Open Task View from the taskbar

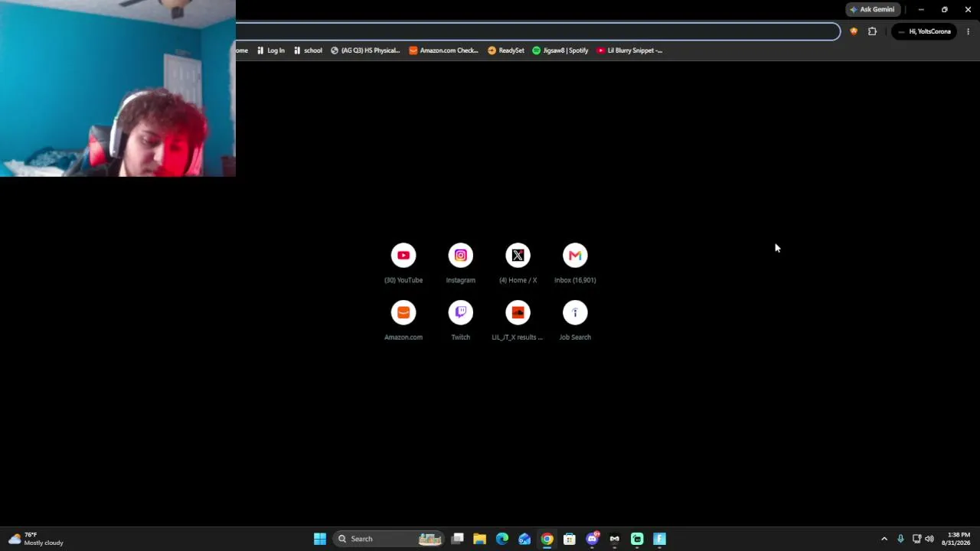pyautogui.click(x=457, y=539)
